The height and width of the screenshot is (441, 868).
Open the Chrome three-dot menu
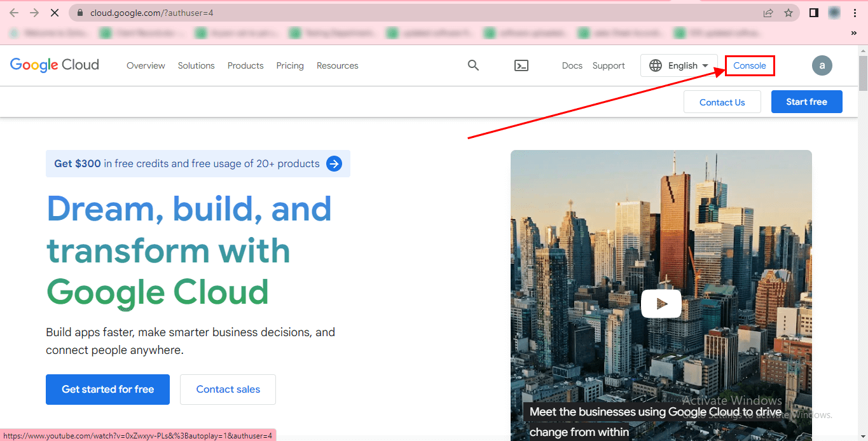[855, 13]
